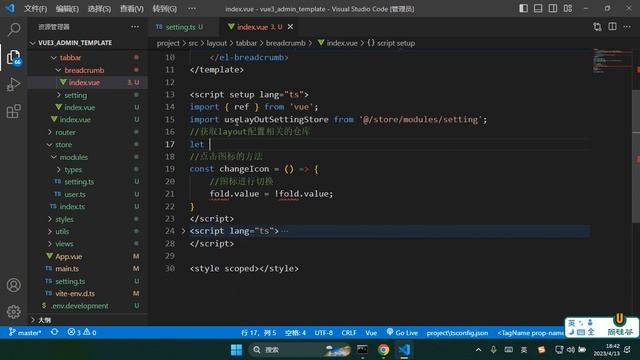The height and width of the screenshot is (360, 640).
Task: Open the 转到(G) menu
Action: pos(164,9)
